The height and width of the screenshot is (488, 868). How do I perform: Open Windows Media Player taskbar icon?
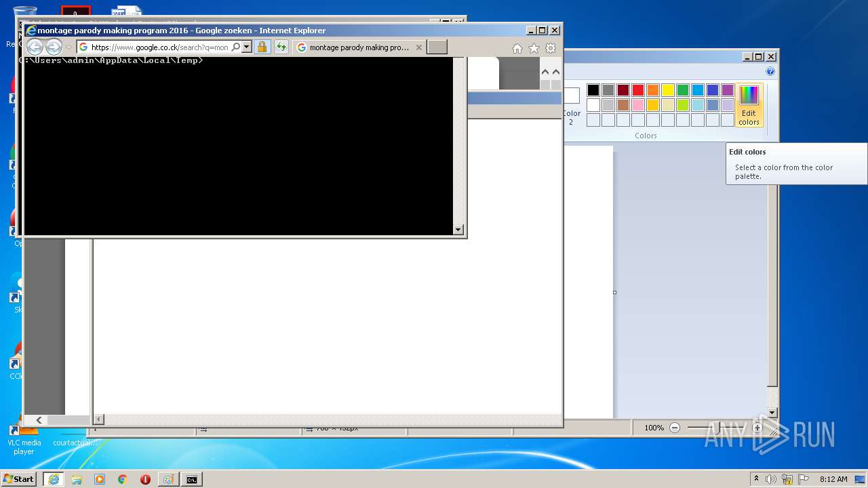99,479
